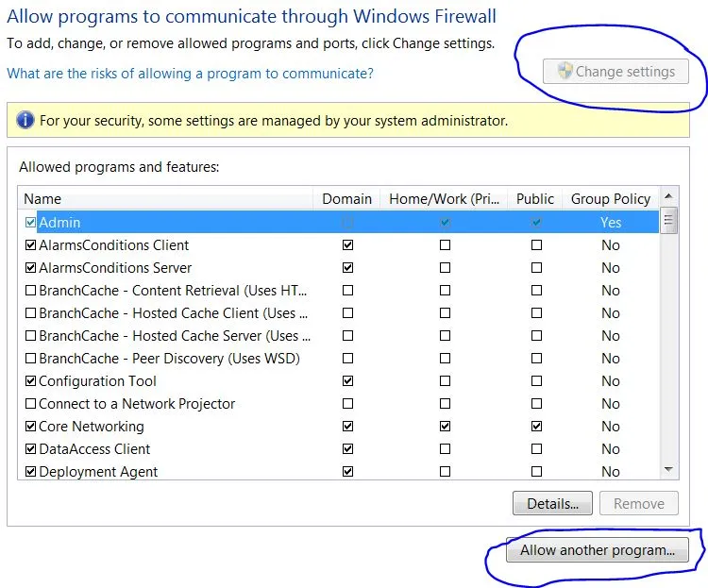Click the Change settings button
This screenshot has height=588, width=708.
click(615, 72)
